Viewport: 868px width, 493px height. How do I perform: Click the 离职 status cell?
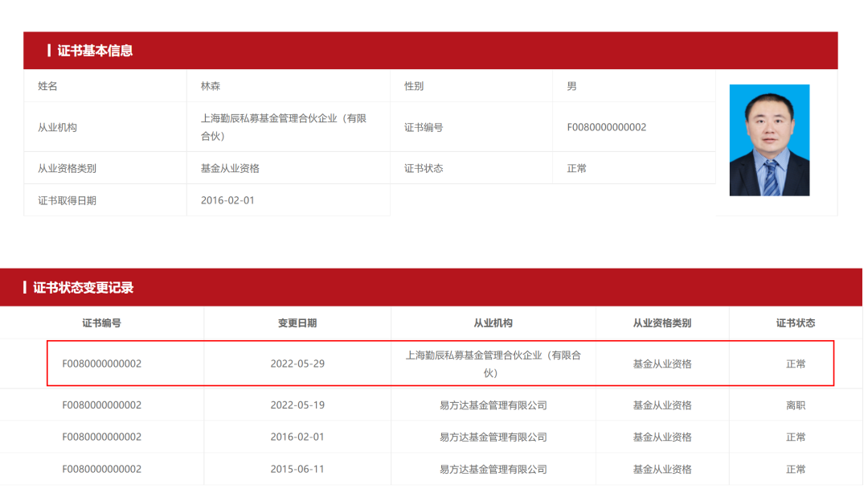[795, 405]
